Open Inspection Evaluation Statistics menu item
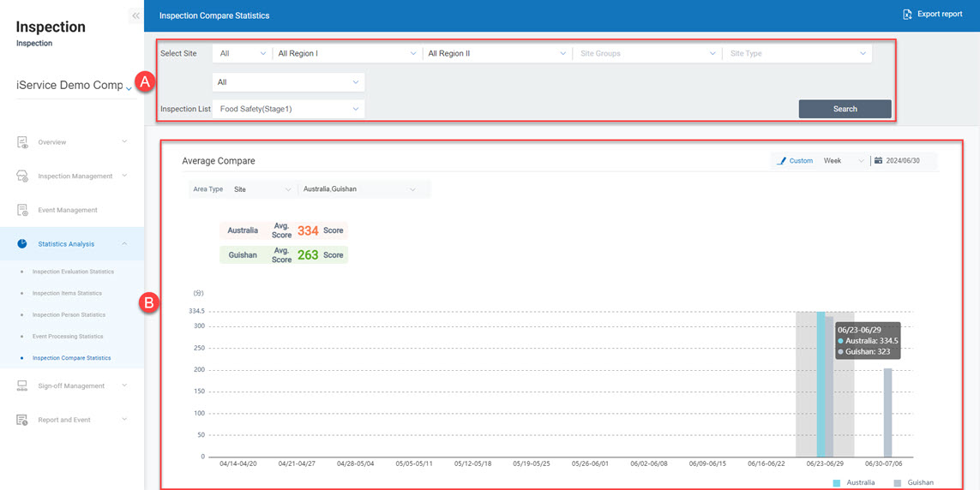This screenshot has width=980, height=490. (x=73, y=272)
